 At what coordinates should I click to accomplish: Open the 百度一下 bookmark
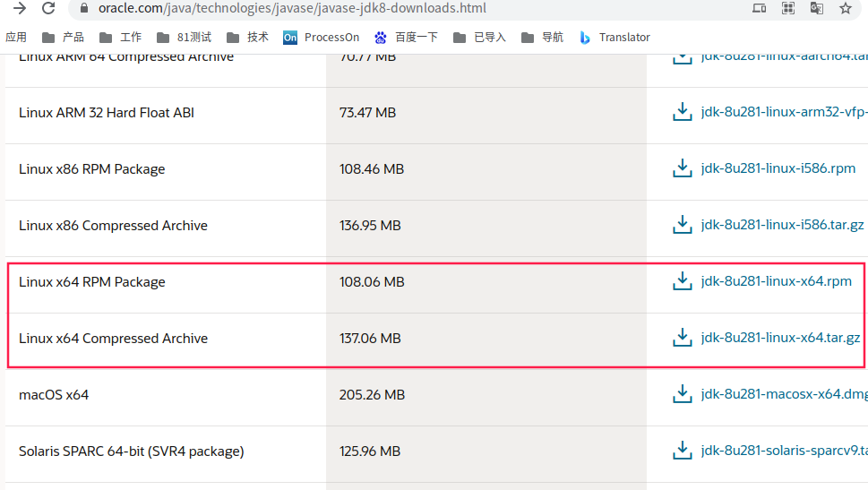coord(407,37)
